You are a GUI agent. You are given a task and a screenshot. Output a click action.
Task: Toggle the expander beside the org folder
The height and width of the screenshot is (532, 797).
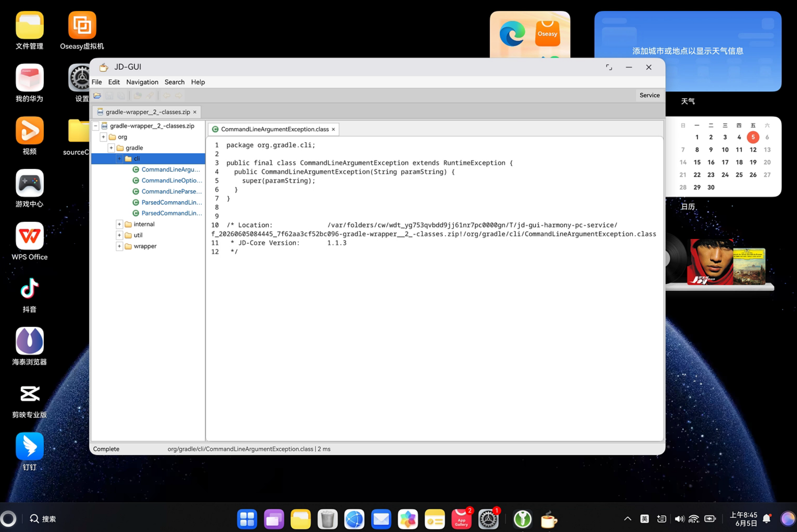(103, 137)
